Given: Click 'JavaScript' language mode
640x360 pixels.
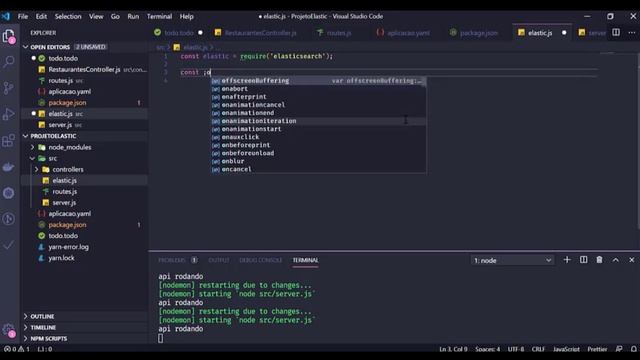Looking at the screenshot, I should click(566, 349).
